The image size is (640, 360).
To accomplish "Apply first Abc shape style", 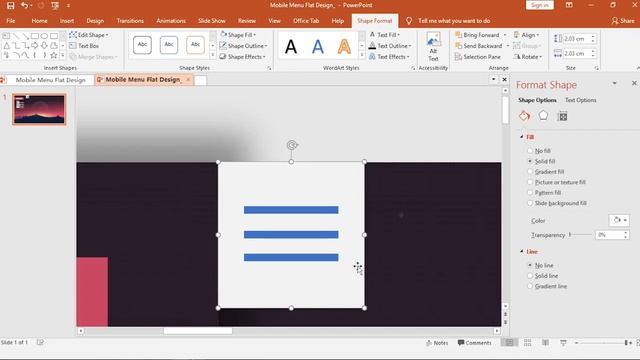I will [x=142, y=45].
